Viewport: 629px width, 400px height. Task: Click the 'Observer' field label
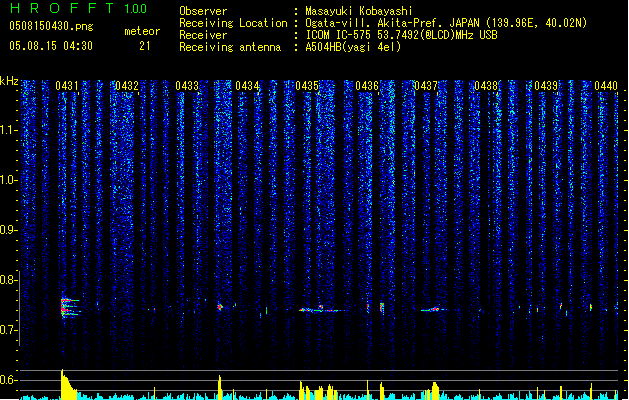pos(203,11)
